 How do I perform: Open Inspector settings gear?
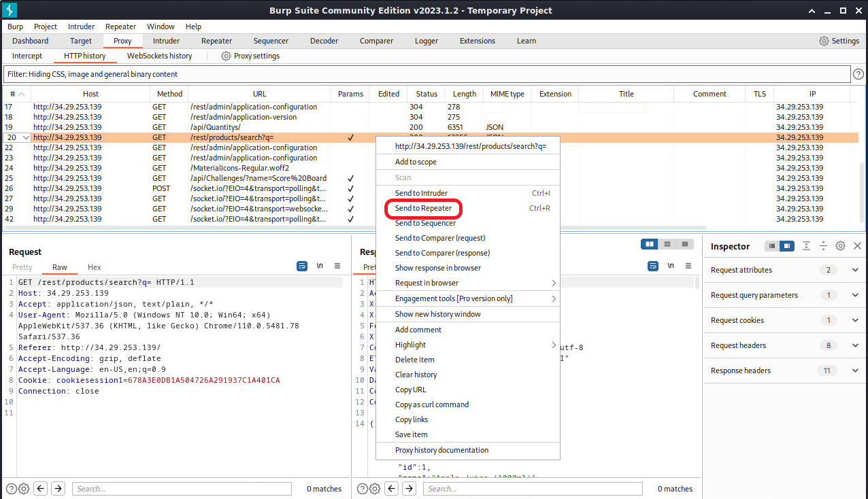(x=840, y=246)
